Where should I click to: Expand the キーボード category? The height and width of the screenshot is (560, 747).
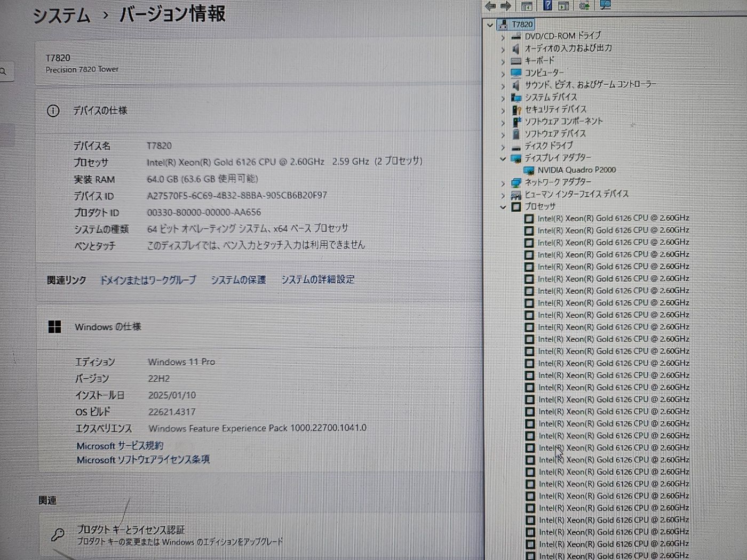click(x=503, y=62)
